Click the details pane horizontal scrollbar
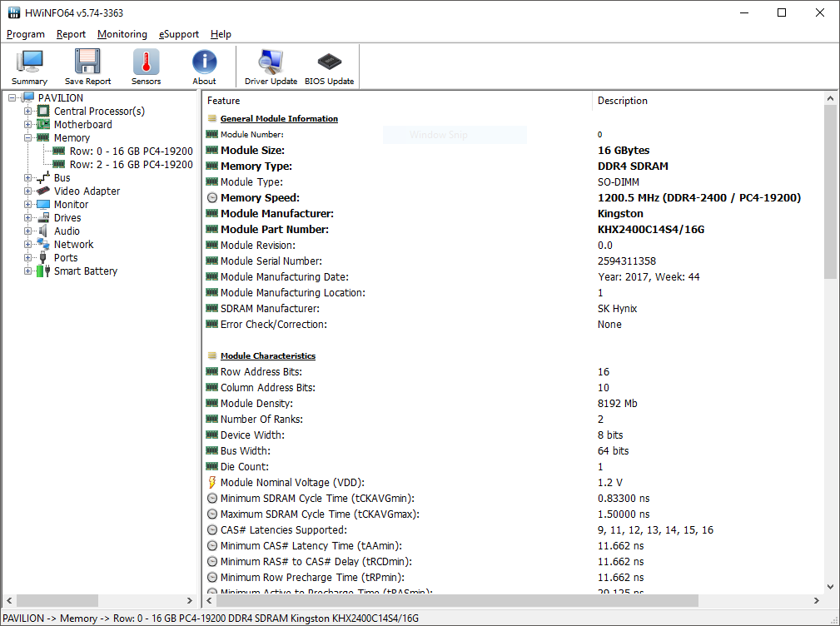 tap(500, 600)
